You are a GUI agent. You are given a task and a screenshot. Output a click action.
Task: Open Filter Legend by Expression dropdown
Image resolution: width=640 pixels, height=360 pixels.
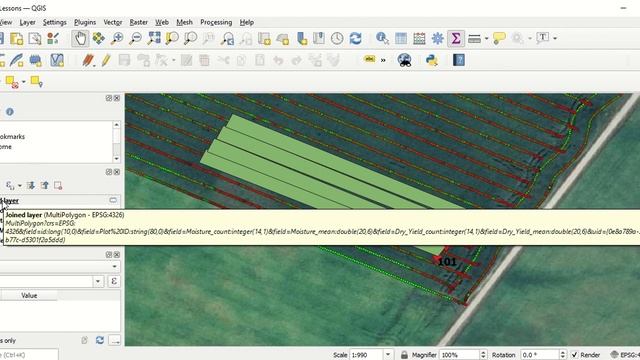coord(20,186)
